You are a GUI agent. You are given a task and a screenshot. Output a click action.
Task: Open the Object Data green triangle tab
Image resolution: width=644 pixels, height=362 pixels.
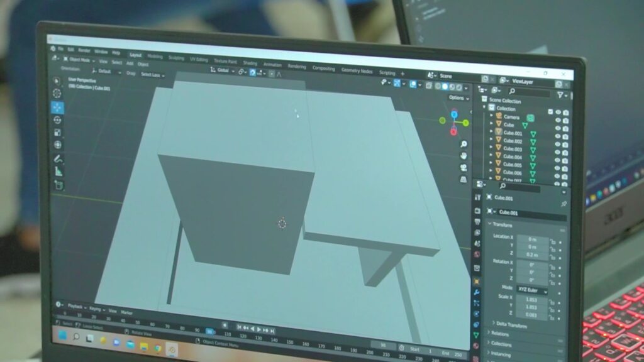(477, 336)
